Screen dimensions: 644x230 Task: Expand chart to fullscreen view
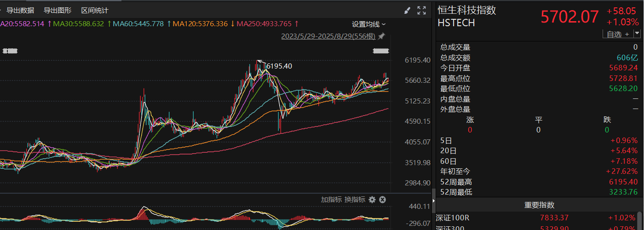tap(421, 10)
